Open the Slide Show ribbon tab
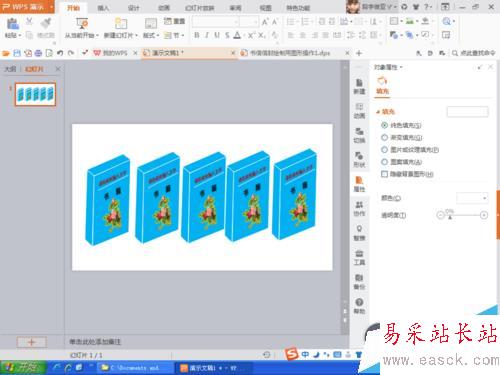 [199, 8]
